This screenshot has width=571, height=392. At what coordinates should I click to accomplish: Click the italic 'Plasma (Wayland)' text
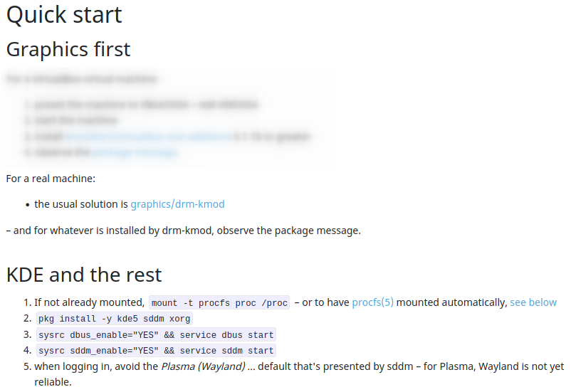pos(203,366)
